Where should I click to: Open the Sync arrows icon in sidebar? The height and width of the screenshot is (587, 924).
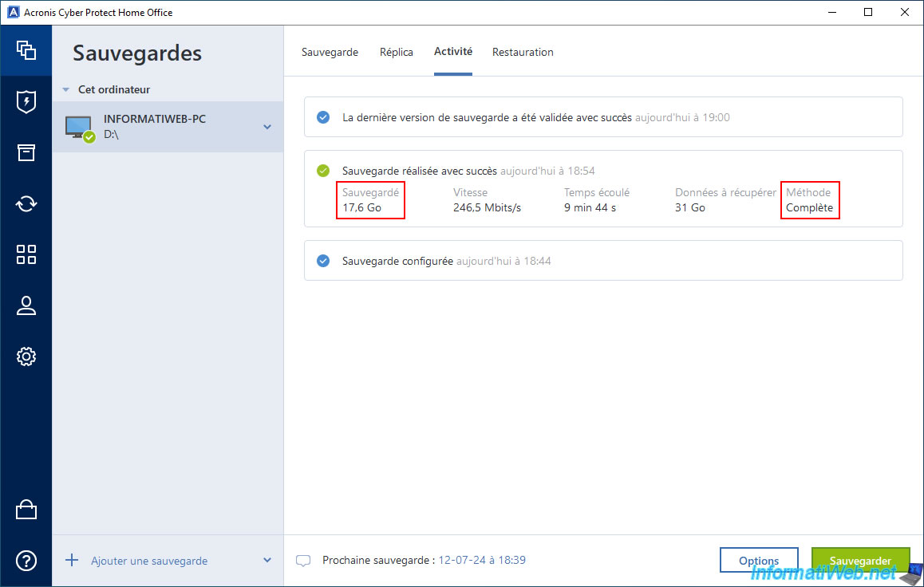pos(26,203)
